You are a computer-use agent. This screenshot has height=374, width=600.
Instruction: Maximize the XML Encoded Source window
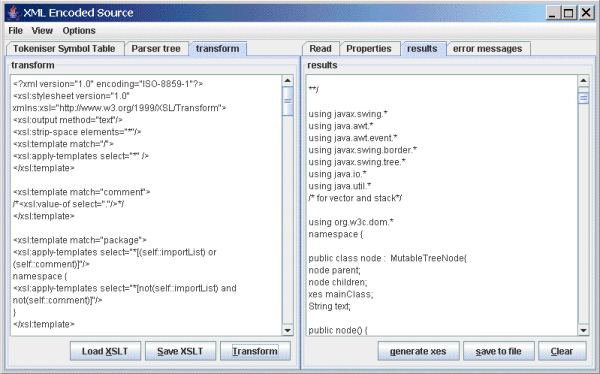tap(569, 13)
